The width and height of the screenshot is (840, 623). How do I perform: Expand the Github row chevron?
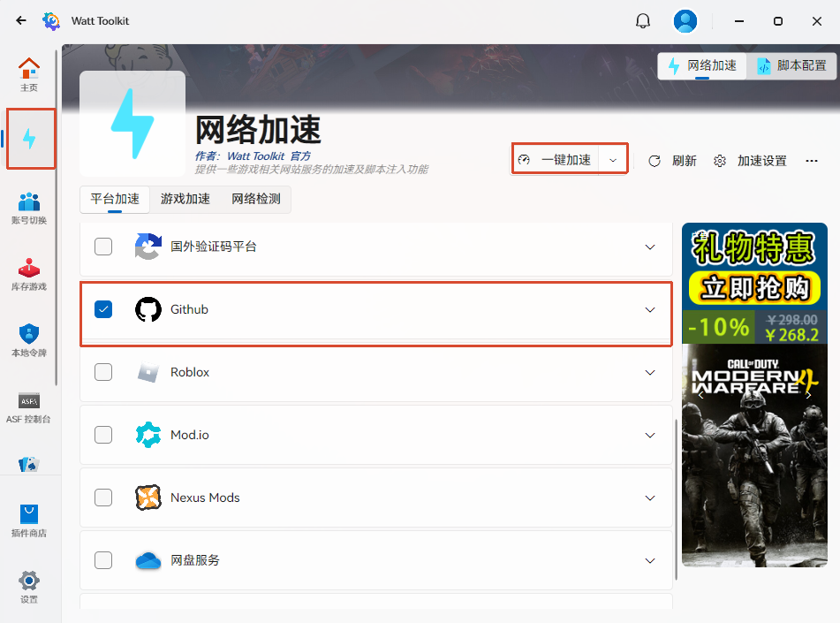pyautogui.click(x=650, y=310)
